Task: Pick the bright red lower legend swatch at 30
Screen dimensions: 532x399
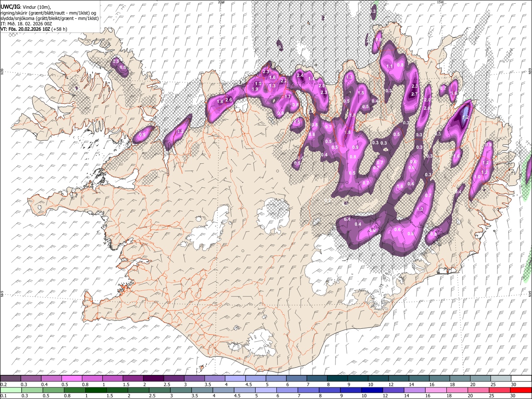Action: pos(521,390)
